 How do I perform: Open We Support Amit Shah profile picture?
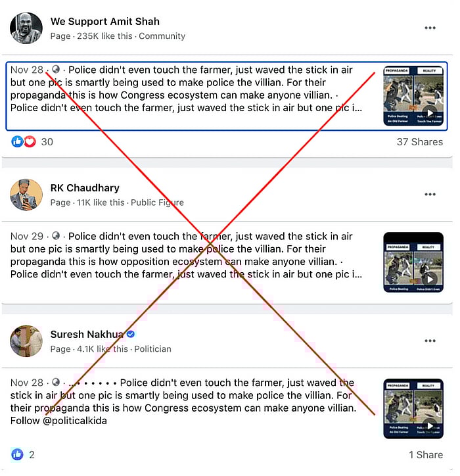[26, 28]
